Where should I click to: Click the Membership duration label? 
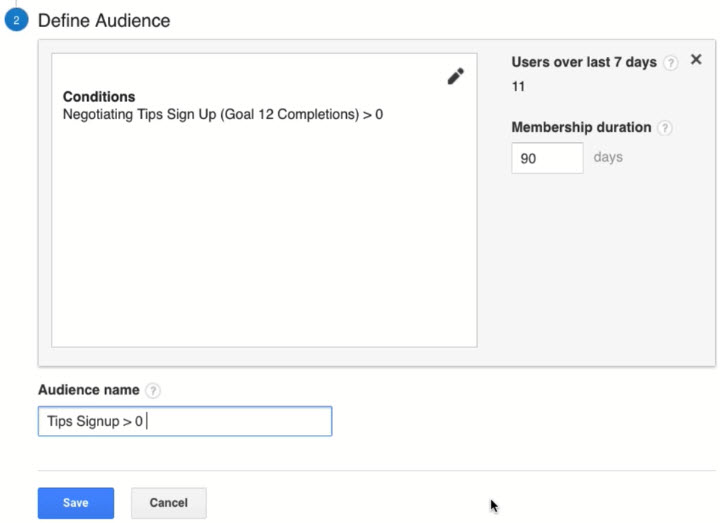[x=581, y=128]
